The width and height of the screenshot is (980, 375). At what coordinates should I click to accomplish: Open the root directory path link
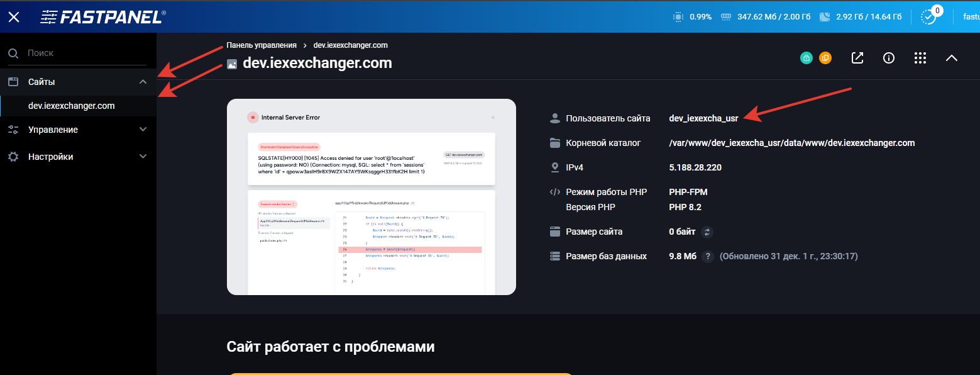tap(792, 143)
